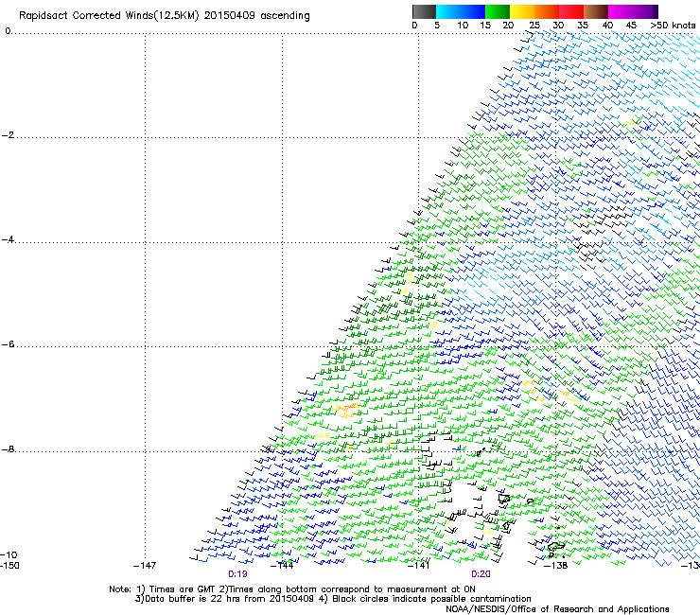Click the purple time label "D:20"
Viewport: 700px width, 615px height.
(481, 574)
